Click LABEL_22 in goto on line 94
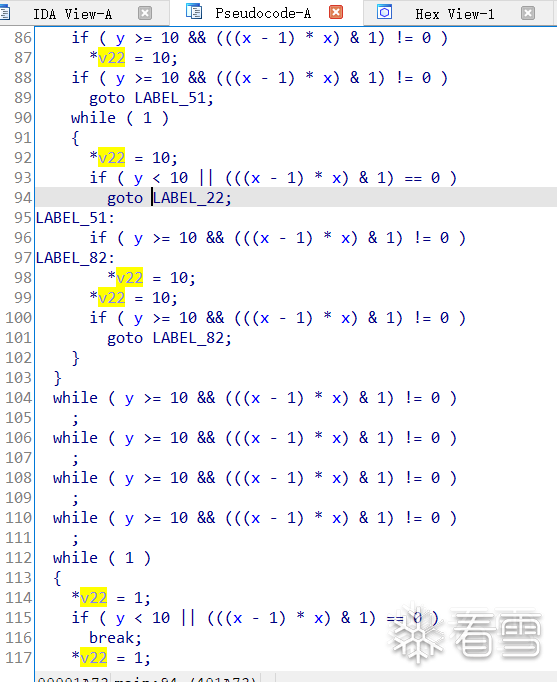This screenshot has height=682, width=557. point(188,198)
